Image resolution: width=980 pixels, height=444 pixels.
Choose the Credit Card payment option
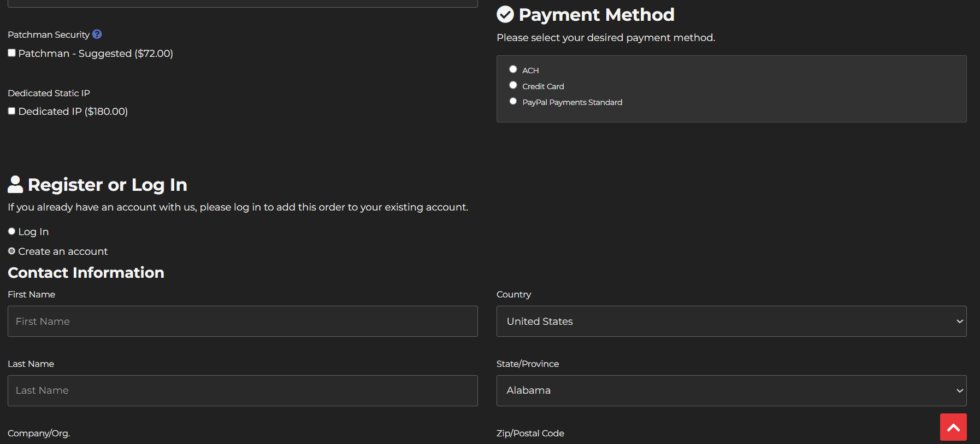point(513,85)
